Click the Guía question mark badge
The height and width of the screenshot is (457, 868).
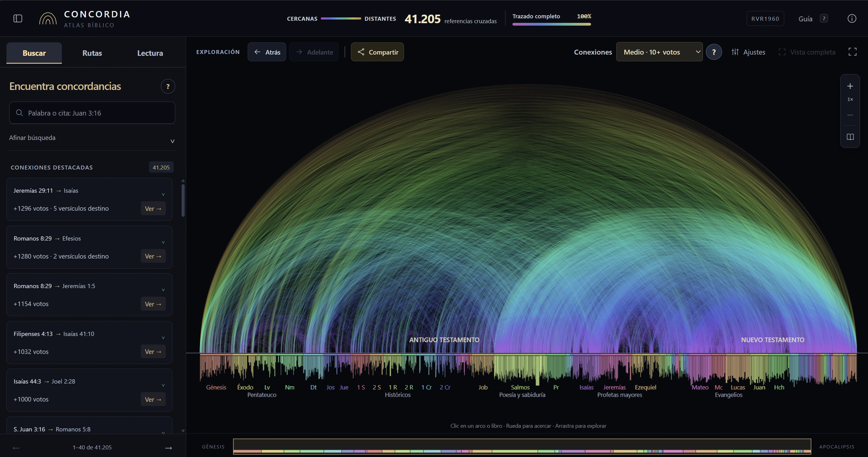[824, 19]
